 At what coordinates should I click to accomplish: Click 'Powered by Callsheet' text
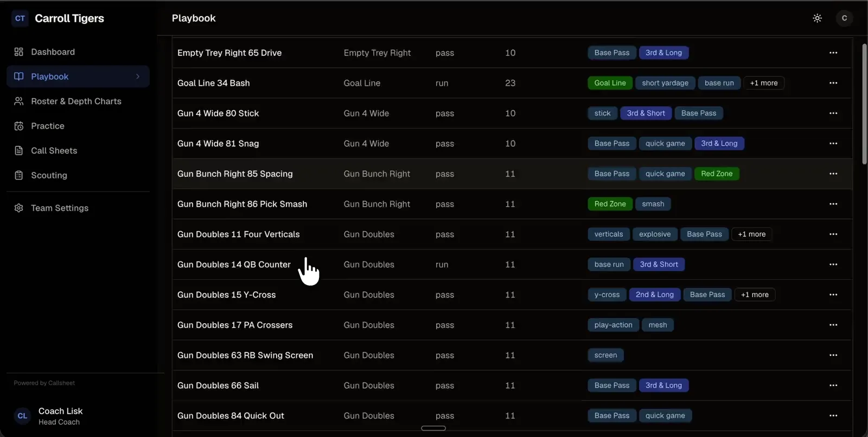pyautogui.click(x=44, y=383)
